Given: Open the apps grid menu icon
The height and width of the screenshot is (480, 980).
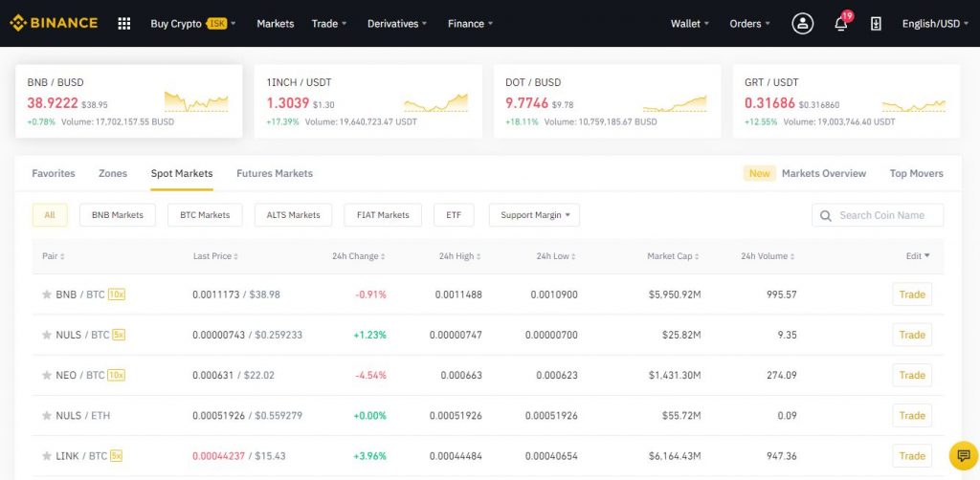Looking at the screenshot, I should tap(123, 24).
